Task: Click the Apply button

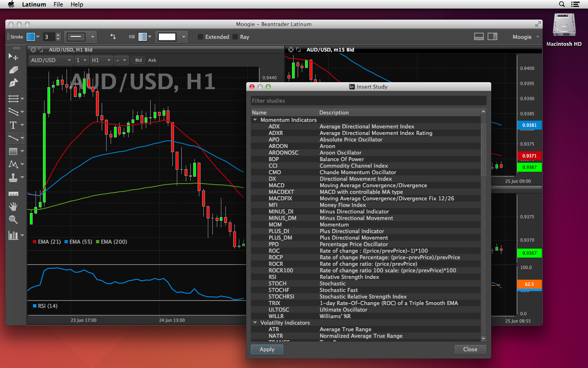Action: click(x=267, y=349)
